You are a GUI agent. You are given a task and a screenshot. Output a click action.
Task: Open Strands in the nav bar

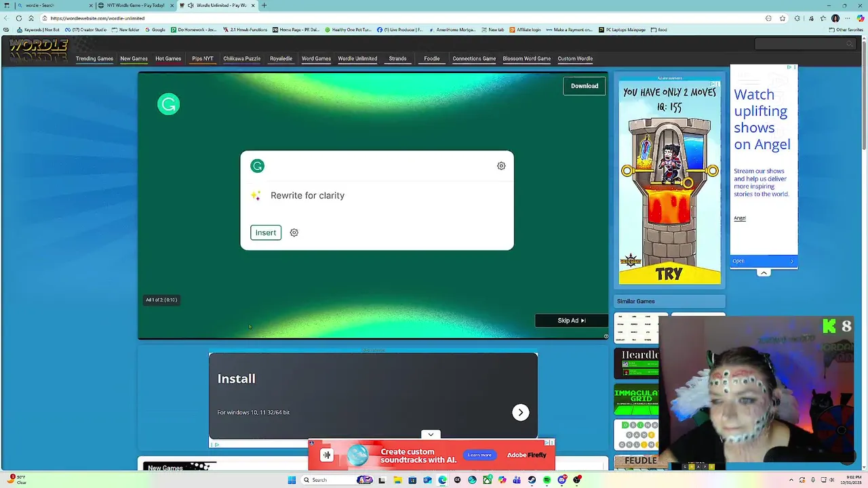(397, 59)
